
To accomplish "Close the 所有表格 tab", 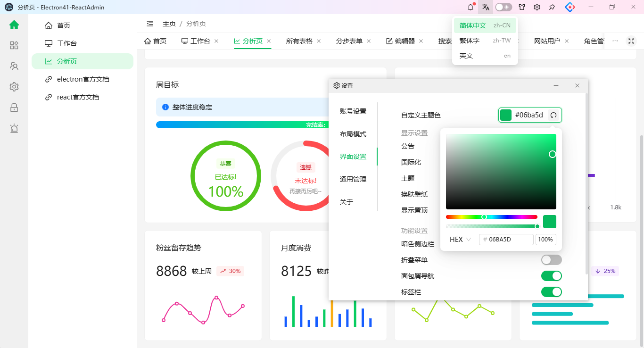I will tap(319, 41).
